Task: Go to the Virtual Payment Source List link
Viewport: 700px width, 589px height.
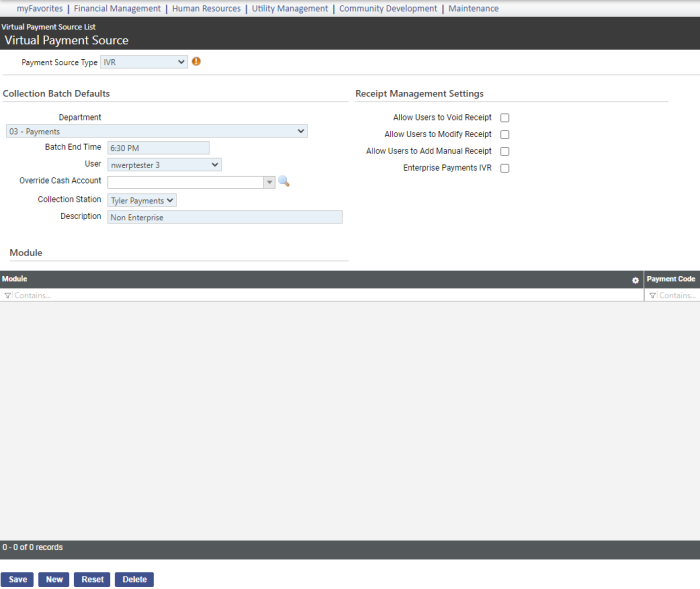Action: pos(48,26)
